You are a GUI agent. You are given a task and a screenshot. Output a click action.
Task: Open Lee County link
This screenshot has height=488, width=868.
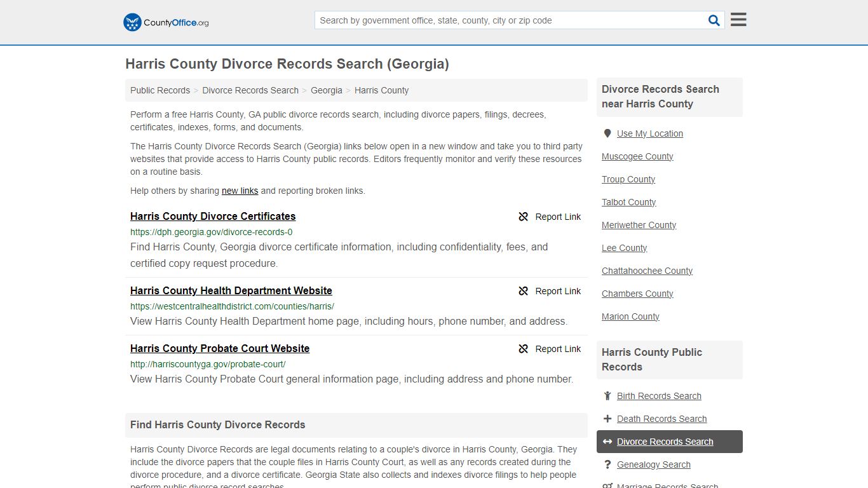point(624,248)
